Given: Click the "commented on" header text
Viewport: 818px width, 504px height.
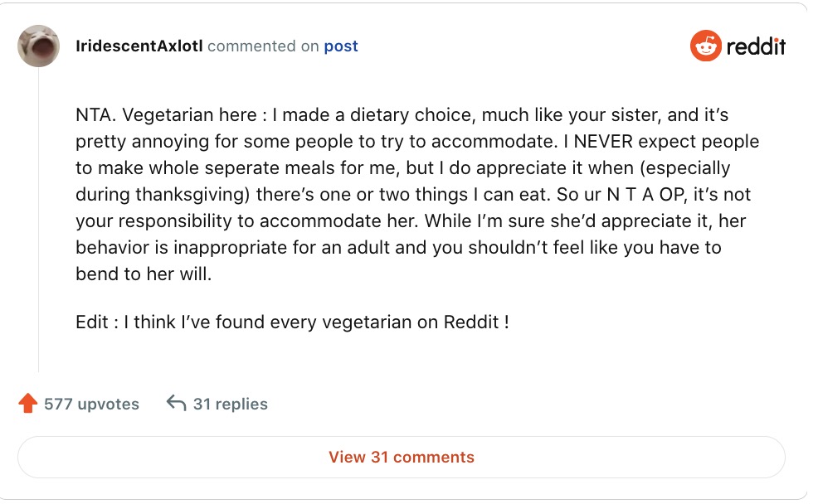Looking at the screenshot, I should coord(263,46).
